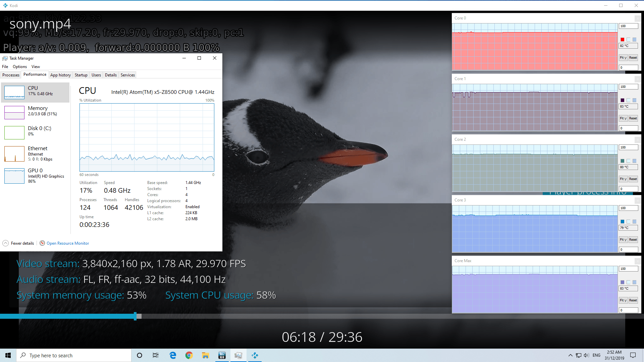Select GPU 0 performance item
The height and width of the screenshot is (362, 644).
[x=35, y=176]
